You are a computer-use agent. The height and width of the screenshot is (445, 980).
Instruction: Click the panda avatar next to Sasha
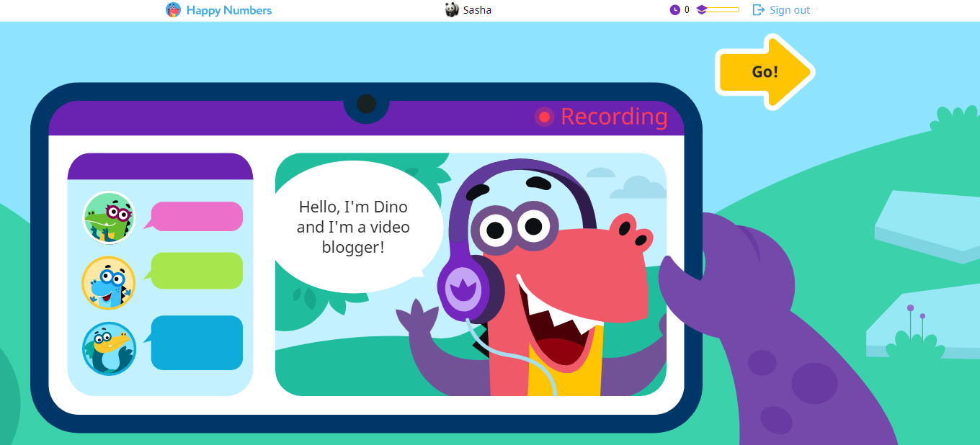point(452,10)
